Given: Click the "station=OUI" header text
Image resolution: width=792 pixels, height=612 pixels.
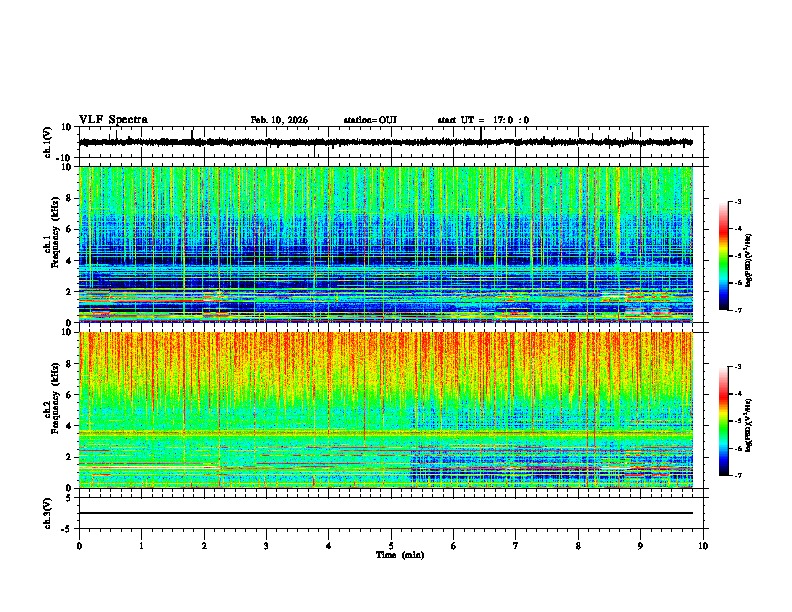Looking at the screenshot, I should tap(370, 120).
